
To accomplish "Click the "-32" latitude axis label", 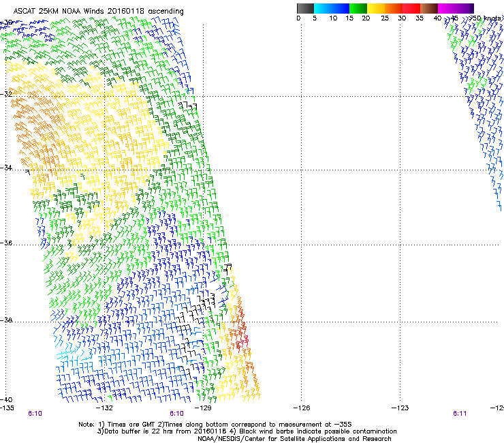I will pyautogui.click(x=6, y=94).
